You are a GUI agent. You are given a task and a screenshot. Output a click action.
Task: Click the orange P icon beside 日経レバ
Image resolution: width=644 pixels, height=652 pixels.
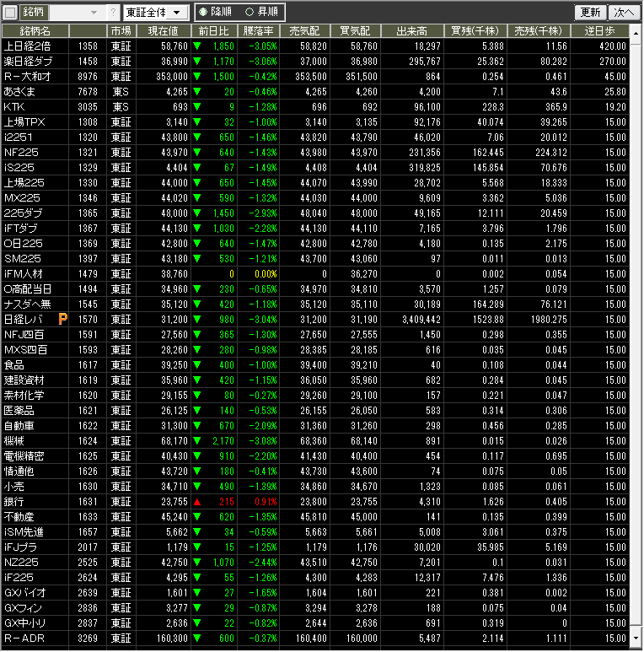(x=62, y=320)
